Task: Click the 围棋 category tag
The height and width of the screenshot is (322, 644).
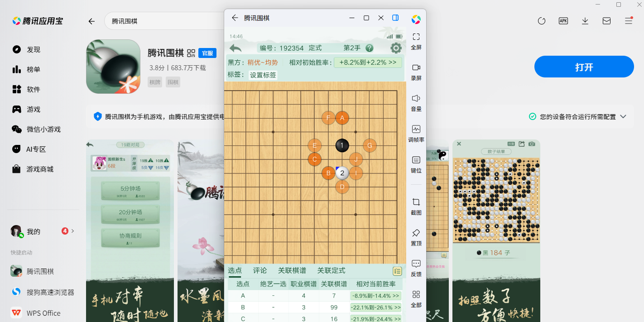Action: (173, 82)
